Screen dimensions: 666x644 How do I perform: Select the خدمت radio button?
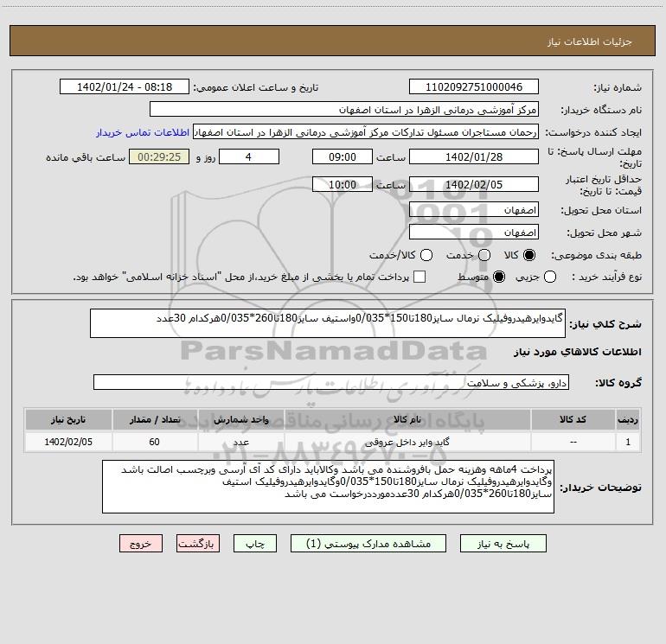pos(484,255)
